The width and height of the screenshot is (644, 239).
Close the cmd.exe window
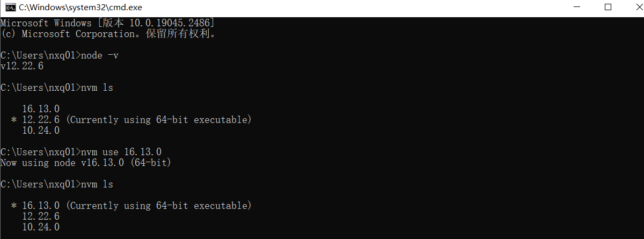(x=632, y=8)
